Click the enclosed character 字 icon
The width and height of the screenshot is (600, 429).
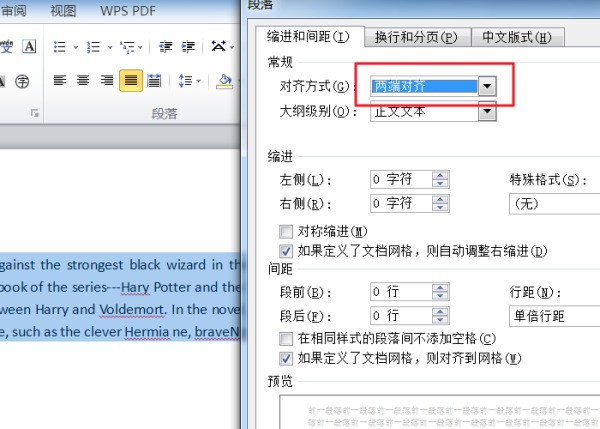pos(22,82)
